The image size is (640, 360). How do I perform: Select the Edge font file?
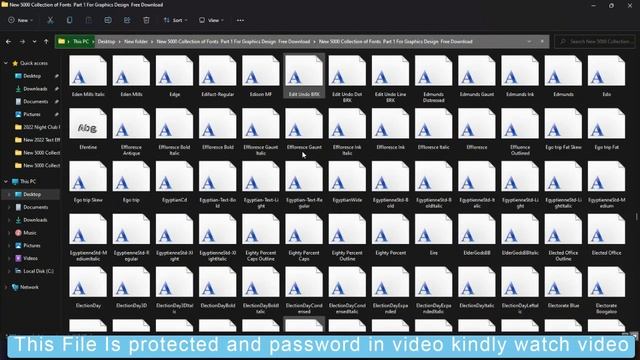(175, 76)
